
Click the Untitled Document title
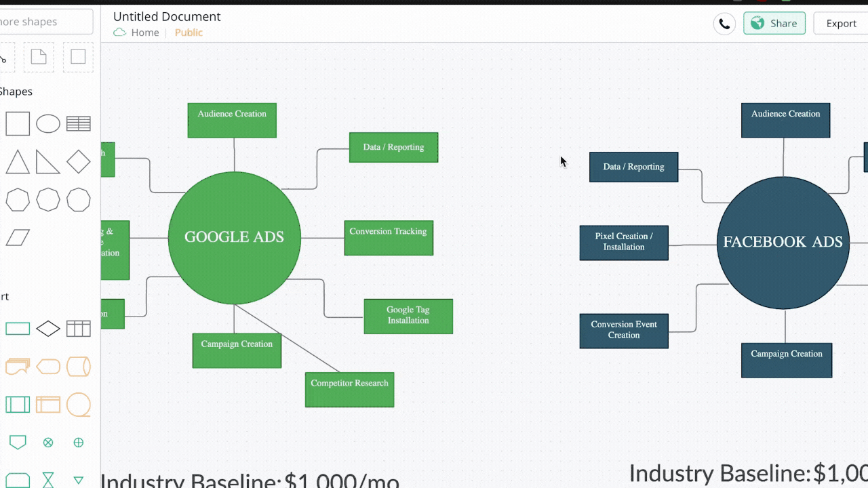coord(167,16)
